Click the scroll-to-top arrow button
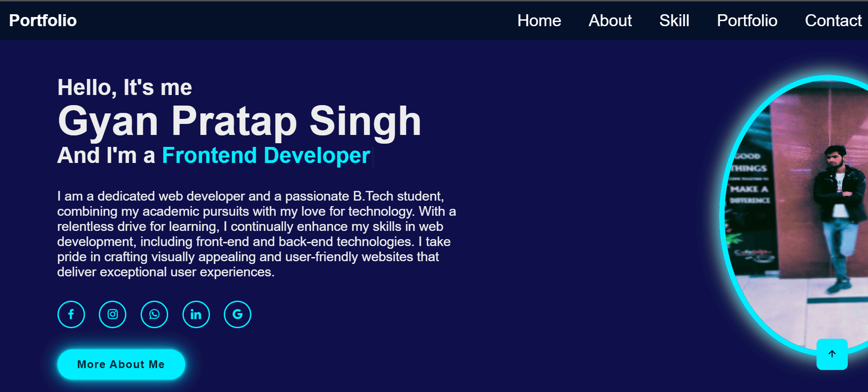 832,354
